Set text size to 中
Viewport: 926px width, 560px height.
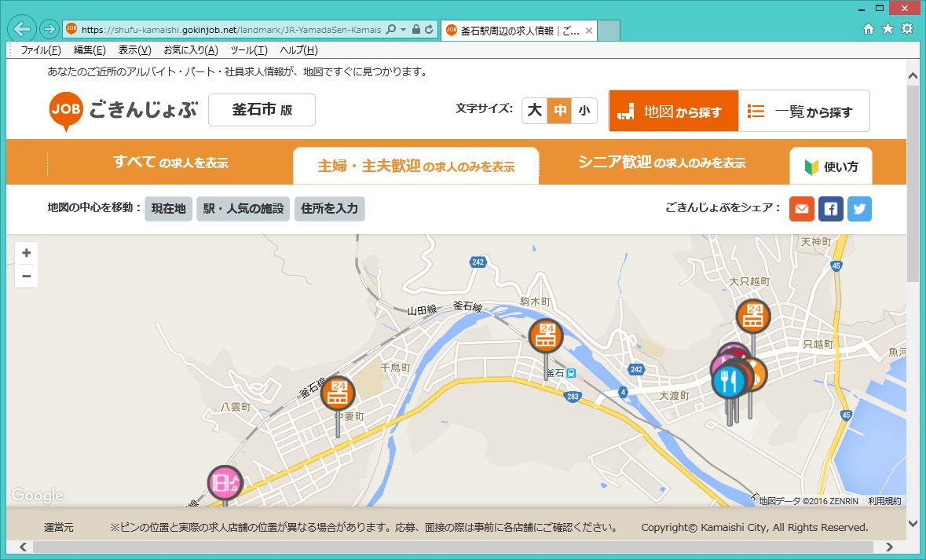[x=559, y=111]
